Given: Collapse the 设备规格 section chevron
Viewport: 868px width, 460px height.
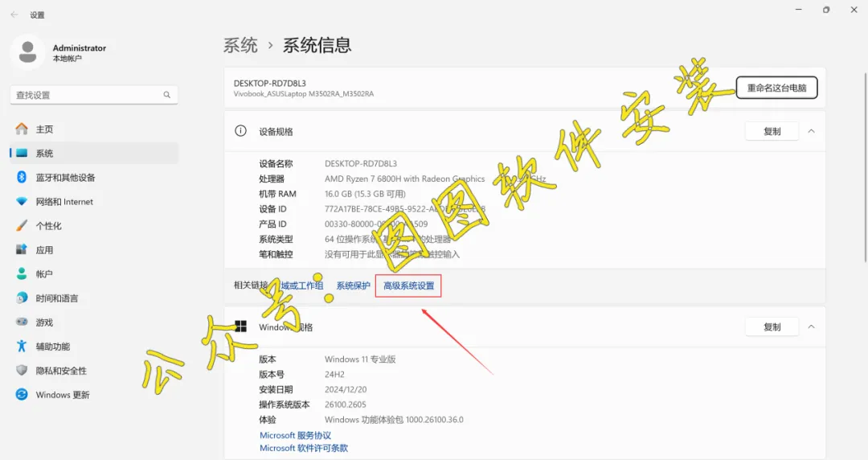Looking at the screenshot, I should coord(812,131).
